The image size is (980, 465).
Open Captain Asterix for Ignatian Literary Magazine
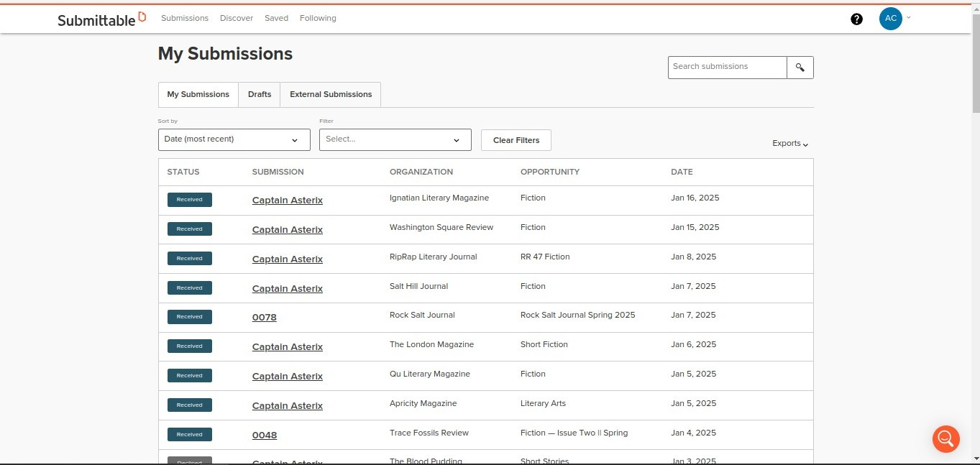[287, 201]
